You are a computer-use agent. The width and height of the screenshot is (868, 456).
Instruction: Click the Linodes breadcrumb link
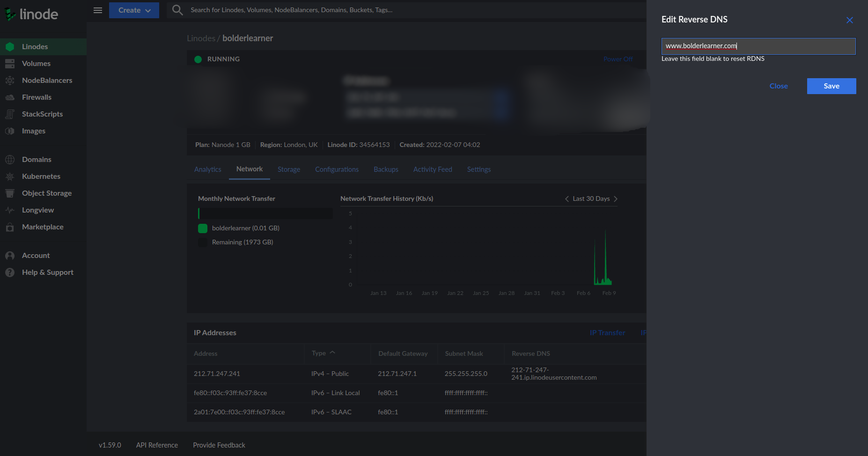(x=201, y=38)
